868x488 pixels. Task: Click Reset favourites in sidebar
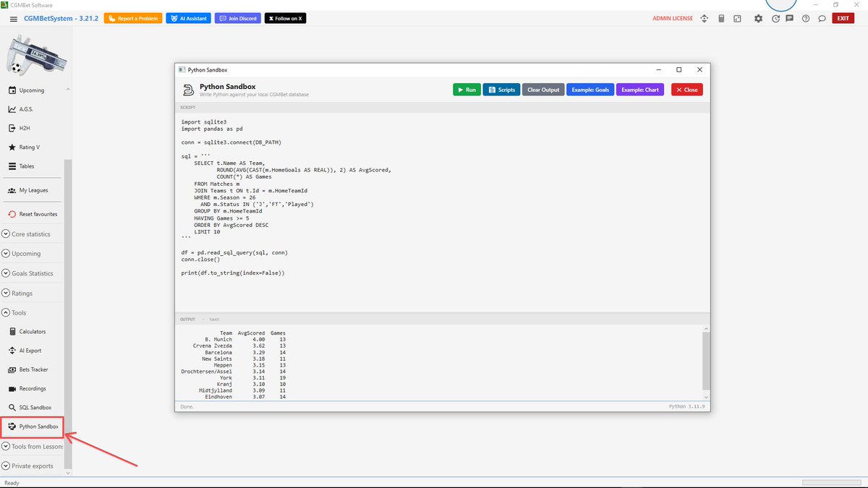click(x=32, y=214)
